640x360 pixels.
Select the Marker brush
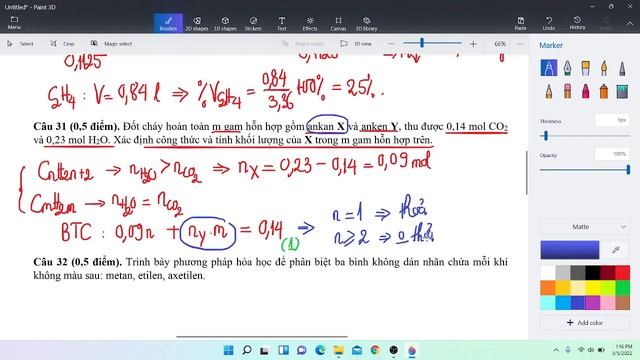coord(549,68)
